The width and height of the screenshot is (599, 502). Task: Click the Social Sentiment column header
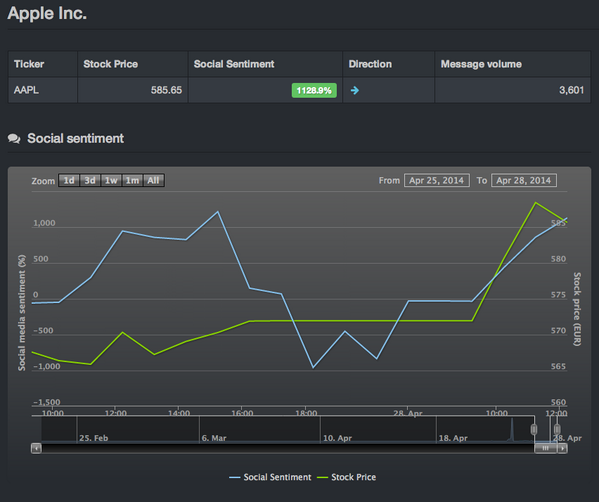click(x=265, y=64)
